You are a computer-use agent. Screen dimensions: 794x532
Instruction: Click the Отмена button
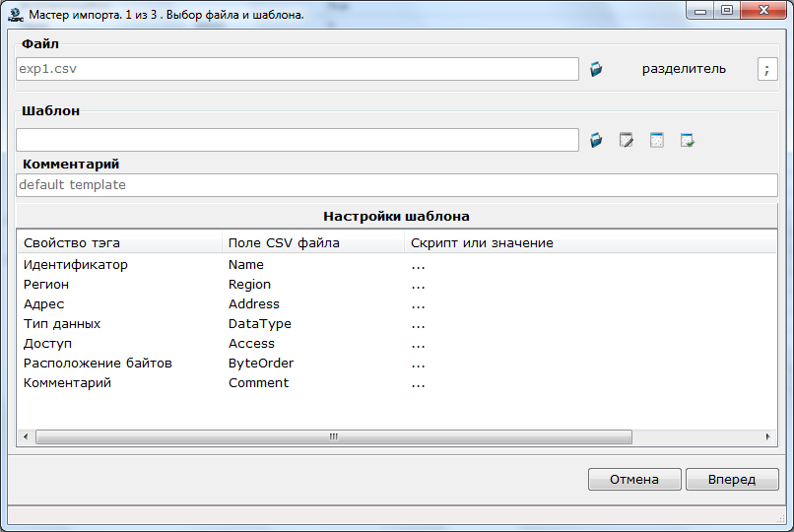[x=634, y=479]
